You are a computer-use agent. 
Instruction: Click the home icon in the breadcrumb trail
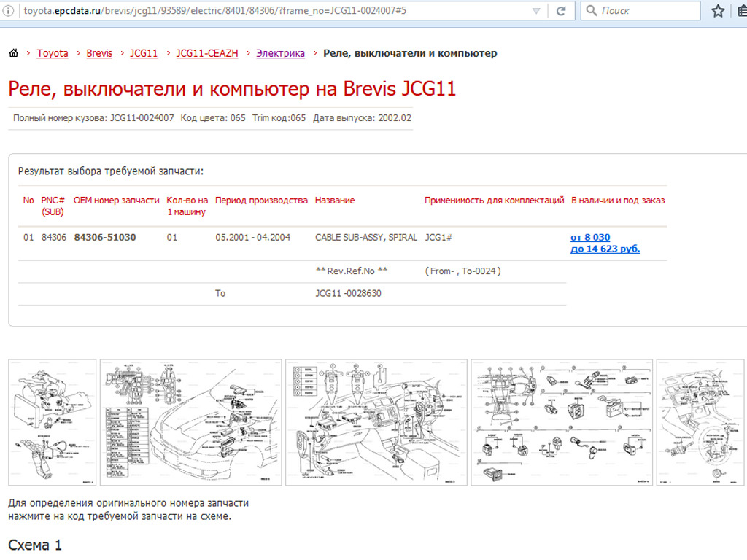pos(13,52)
